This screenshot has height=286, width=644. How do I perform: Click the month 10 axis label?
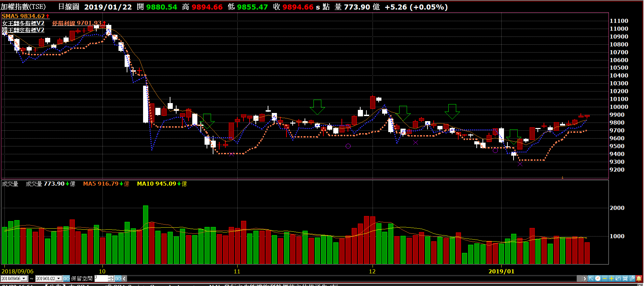pyautogui.click(x=102, y=271)
